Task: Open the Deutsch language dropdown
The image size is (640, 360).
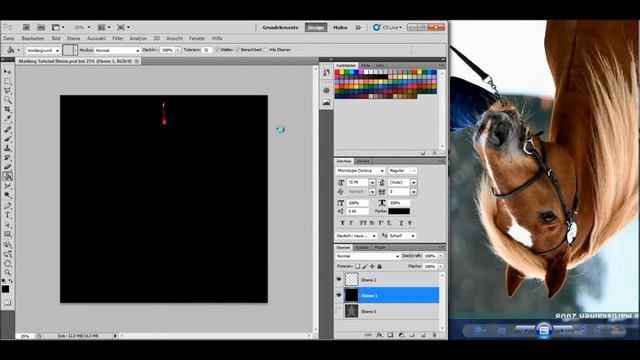Action: (x=356, y=236)
